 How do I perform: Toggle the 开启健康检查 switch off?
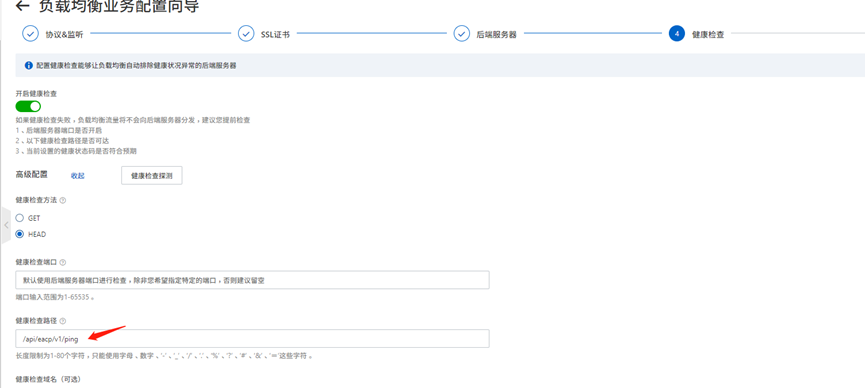[x=28, y=106]
